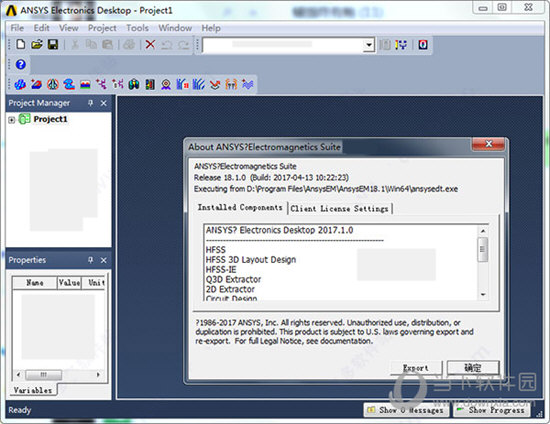This screenshot has width=550, height=424.
Task: Open the Project menu
Action: (102, 28)
